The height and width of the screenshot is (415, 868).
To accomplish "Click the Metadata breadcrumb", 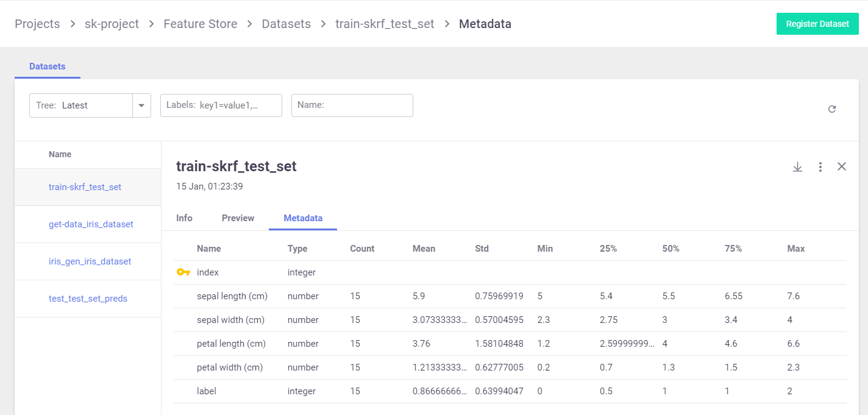I will 485,24.
